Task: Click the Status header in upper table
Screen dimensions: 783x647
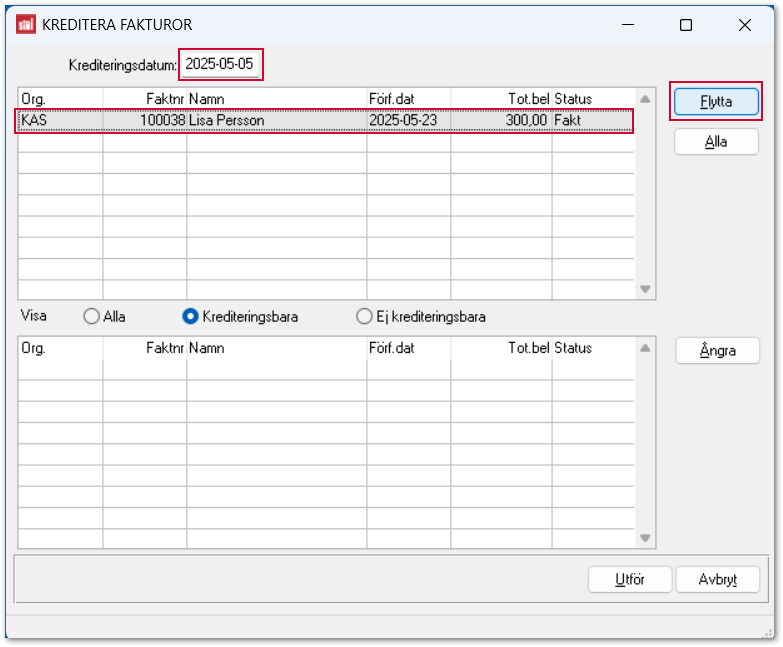Action: click(x=593, y=99)
